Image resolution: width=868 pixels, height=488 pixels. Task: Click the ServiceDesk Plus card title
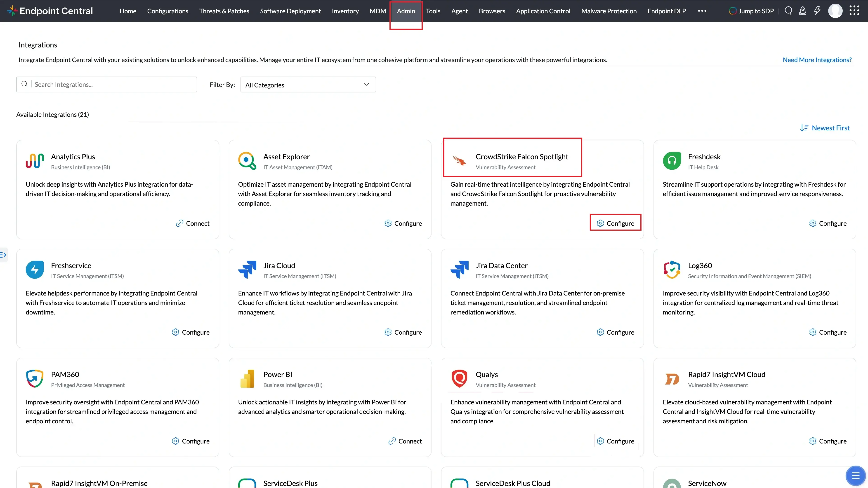point(290,483)
